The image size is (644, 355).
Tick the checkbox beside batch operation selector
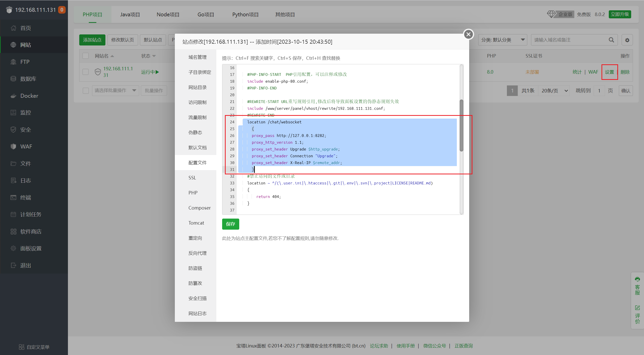tap(86, 90)
